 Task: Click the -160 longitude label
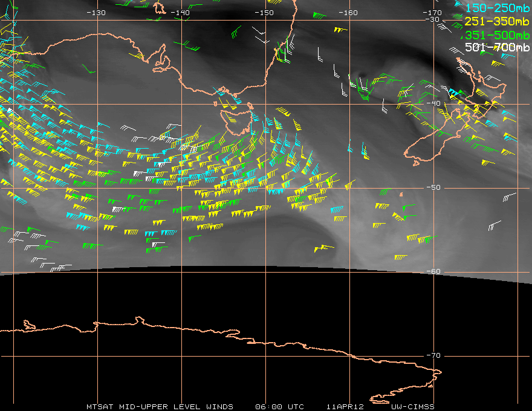pyautogui.click(x=348, y=13)
